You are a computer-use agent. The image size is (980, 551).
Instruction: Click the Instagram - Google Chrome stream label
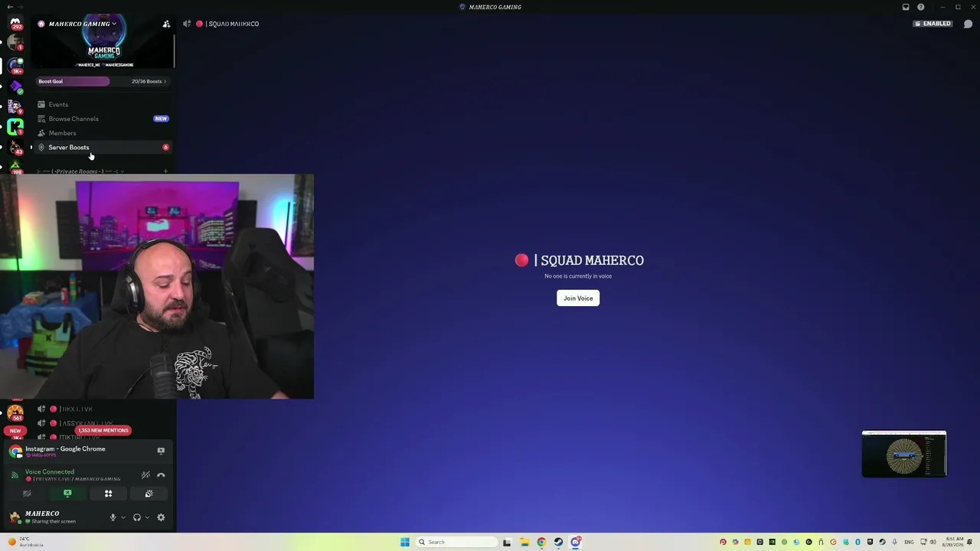65,449
